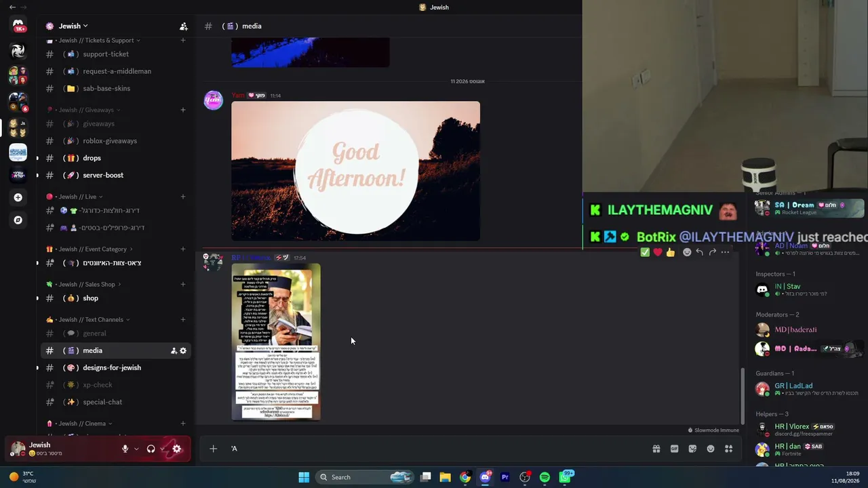Image resolution: width=868 pixels, height=488 pixels.
Task: Open member HR | Vlorex profile
Action: [808, 430]
